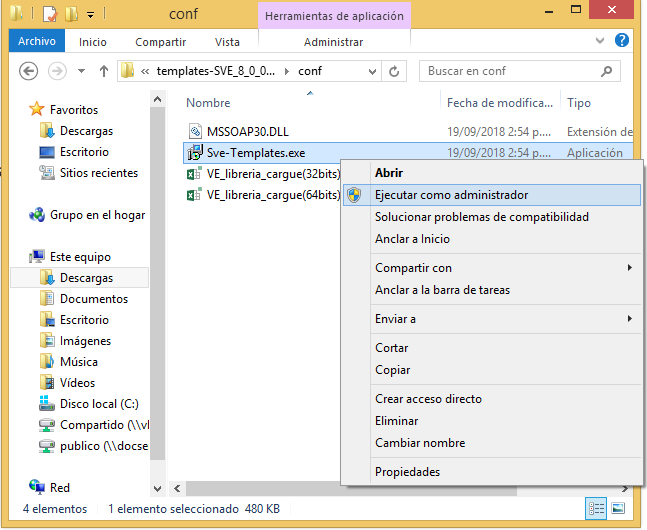Image resolution: width=647 pixels, height=530 pixels.
Task: Open the recent locations dropdown arrow
Action: pyautogui.click(x=81, y=71)
